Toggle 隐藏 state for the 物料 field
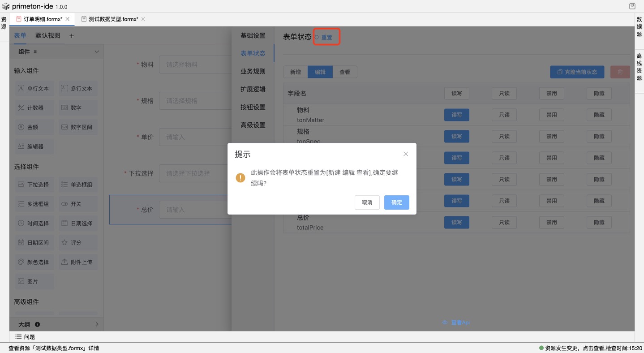 point(599,115)
